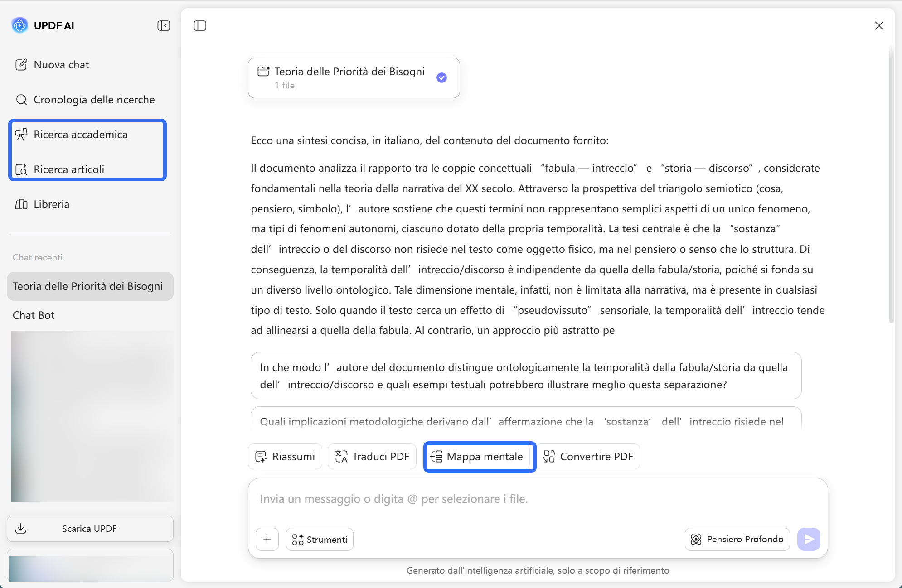Toggle the chat side panel icon
Image resolution: width=902 pixels, height=588 pixels.
tap(200, 26)
